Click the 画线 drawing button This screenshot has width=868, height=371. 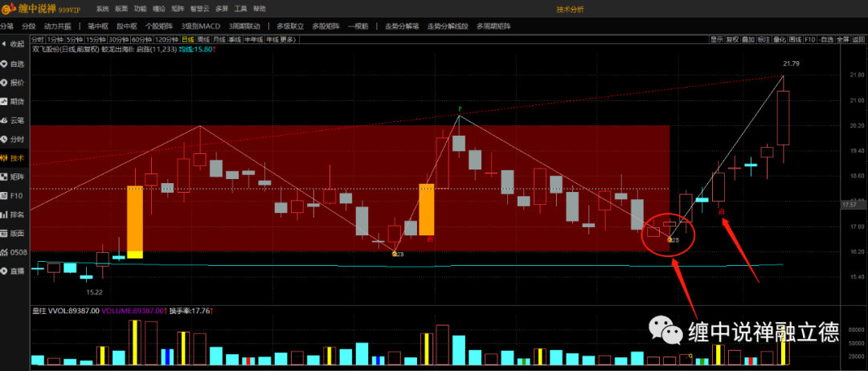796,39
